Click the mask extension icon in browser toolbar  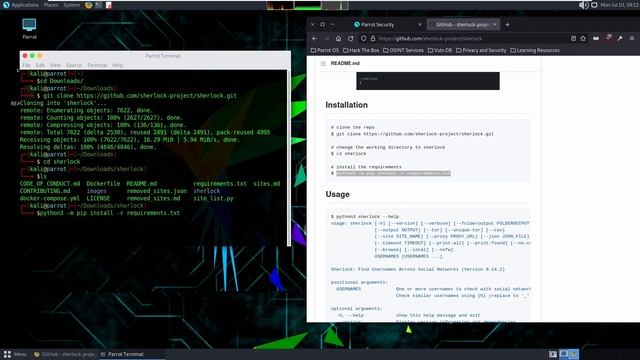coord(596,38)
